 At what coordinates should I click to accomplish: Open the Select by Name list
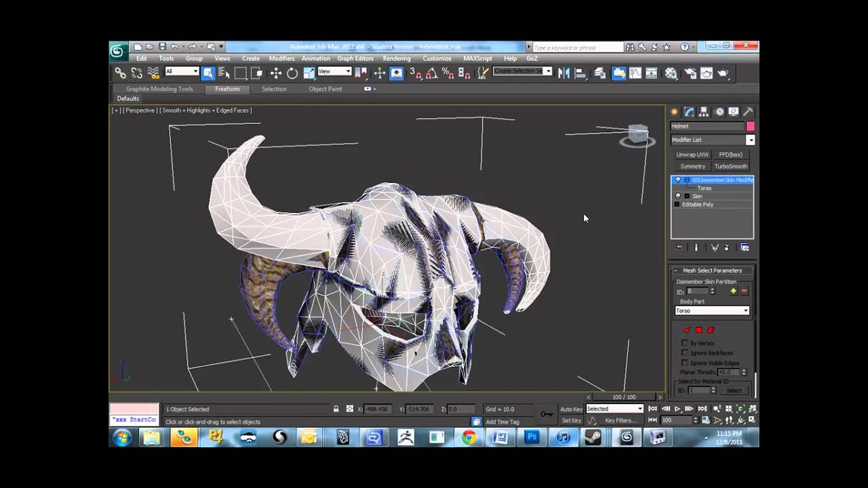224,73
